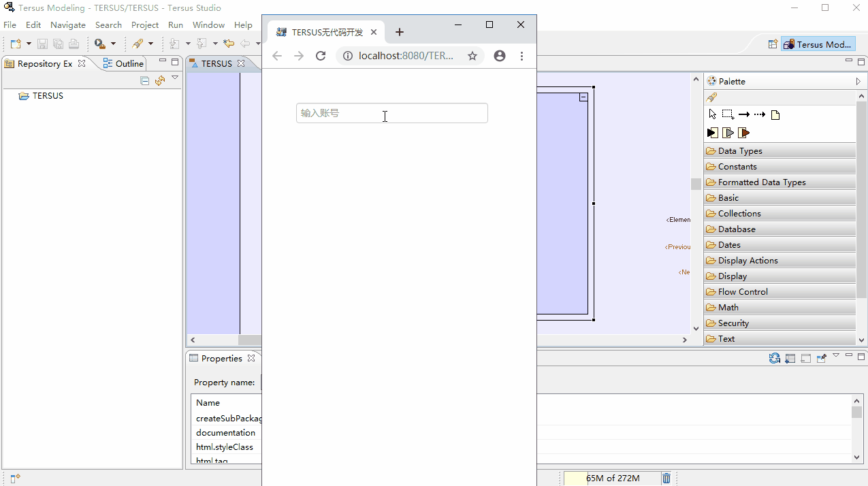This screenshot has height=486, width=868.
Task: Click table-with-arrow icon in Properties toolbar
Action: click(790, 358)
